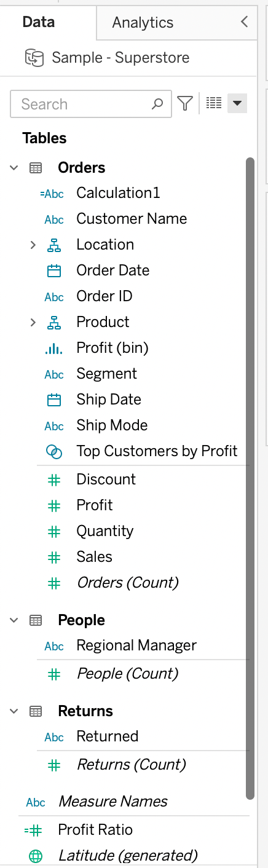This screenshot has height=868, width=268.
Task: Collapse the Orders table
Action: click(x=14, y=168)
